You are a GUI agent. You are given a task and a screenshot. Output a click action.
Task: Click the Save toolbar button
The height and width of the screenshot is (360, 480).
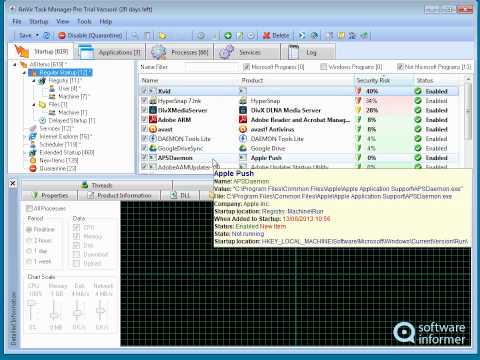(25, 35)
